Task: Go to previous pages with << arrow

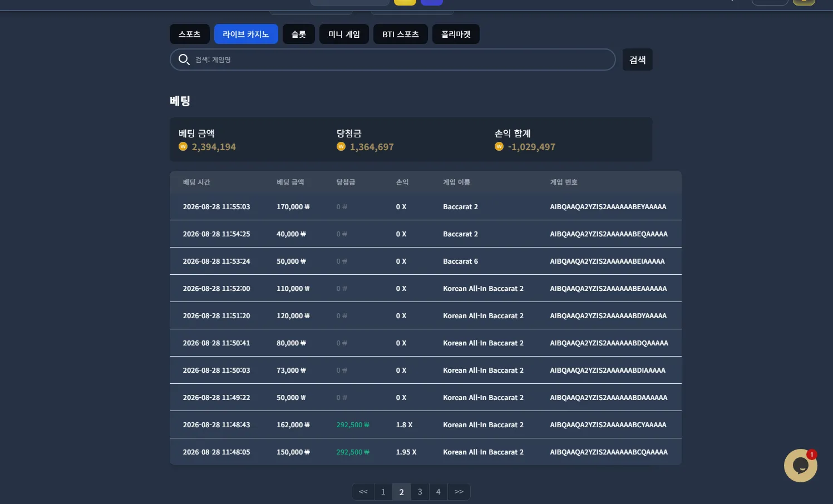Action: (363, 492)
